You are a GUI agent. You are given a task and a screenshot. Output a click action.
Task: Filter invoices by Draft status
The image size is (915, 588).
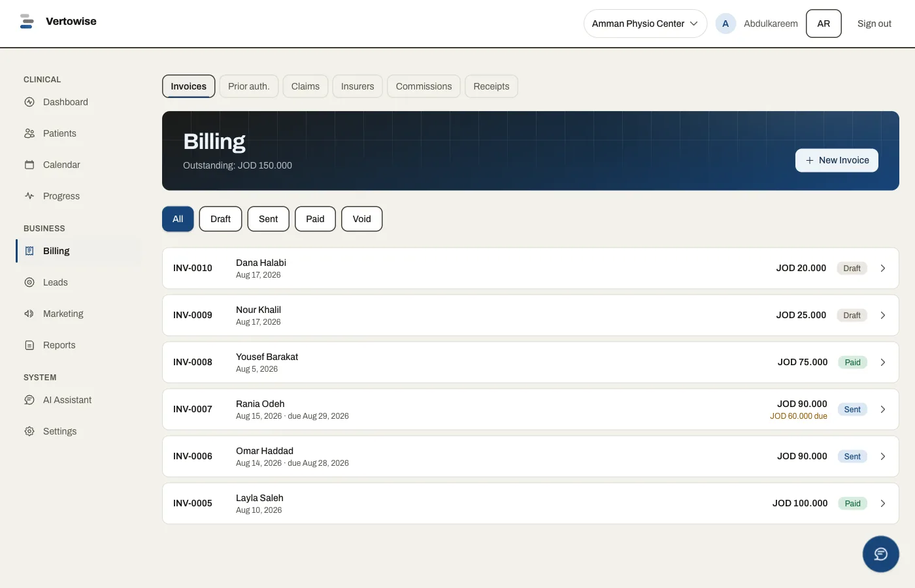point(220,219)
